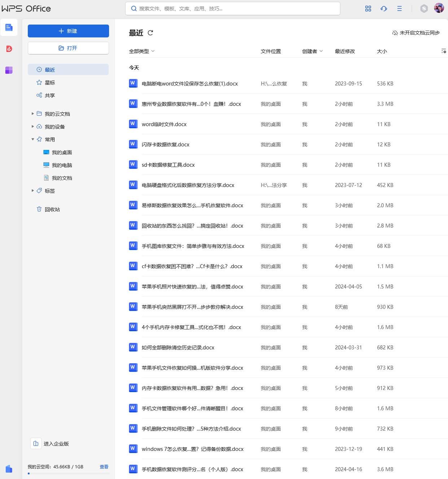The image size is (448, 479).
Task: Expand the 我的云文档 tree node
Action: [33, 114]
